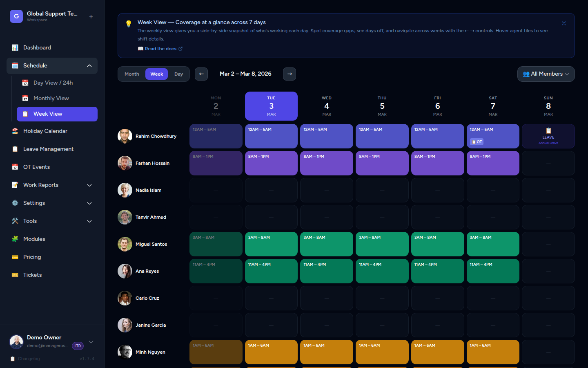
Task: Open the Read the docs link
Action: pos(160,49)
